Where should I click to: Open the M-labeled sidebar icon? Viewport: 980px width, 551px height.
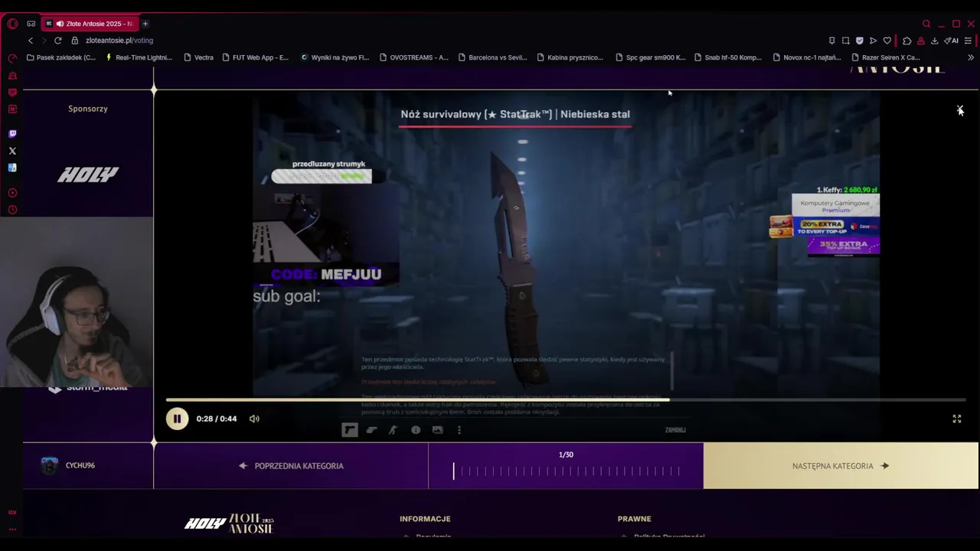coord(12,109)
